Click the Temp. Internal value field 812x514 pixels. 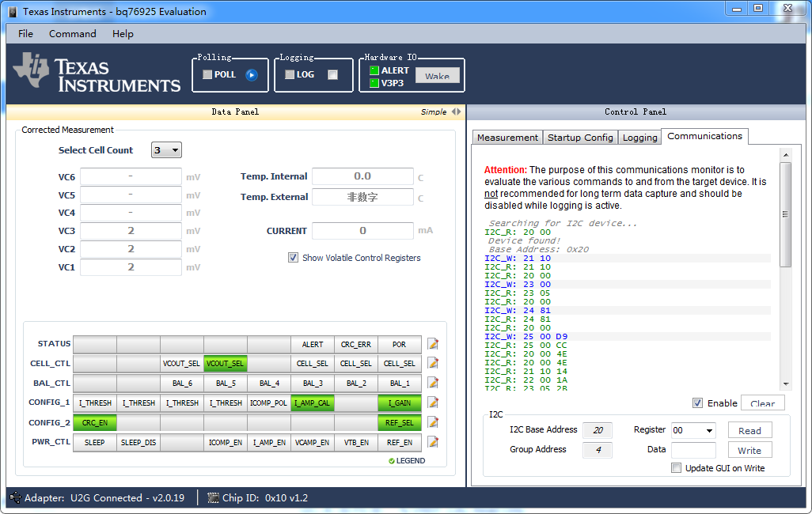362,176
